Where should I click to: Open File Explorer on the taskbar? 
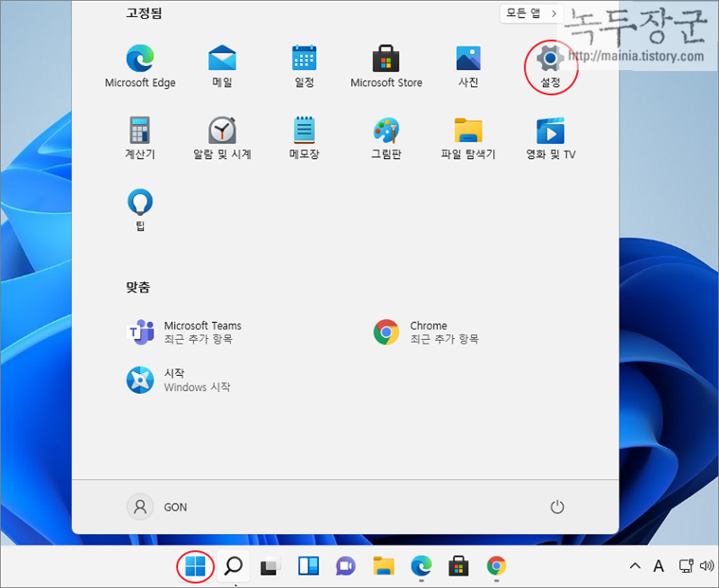click(x=383, y=566)
